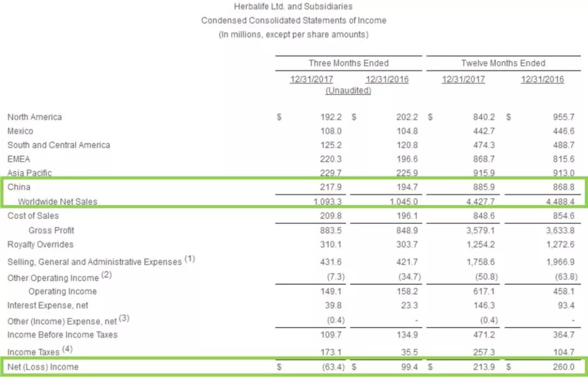Click the 'Twelve Months Ended' column header
The image size is (588, 377).
pyautogui.click(x=503, y=63)
